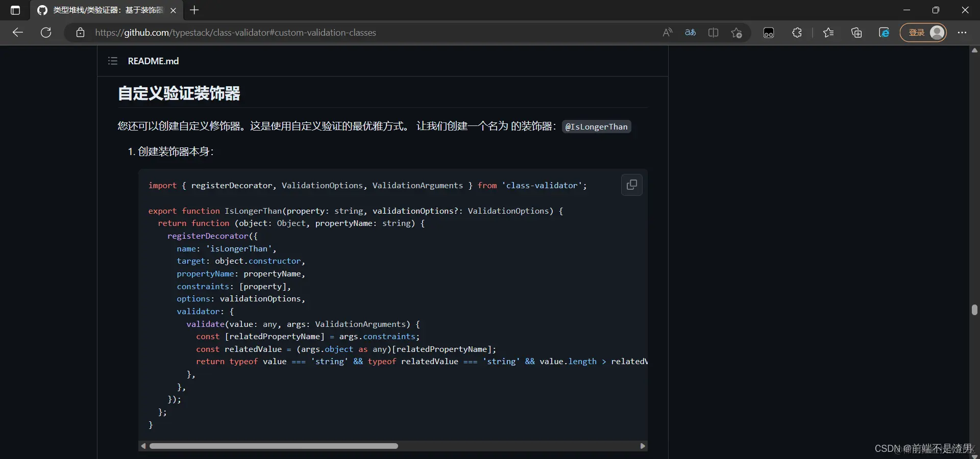Click the 'validator: {' code line

coord(205,312)
